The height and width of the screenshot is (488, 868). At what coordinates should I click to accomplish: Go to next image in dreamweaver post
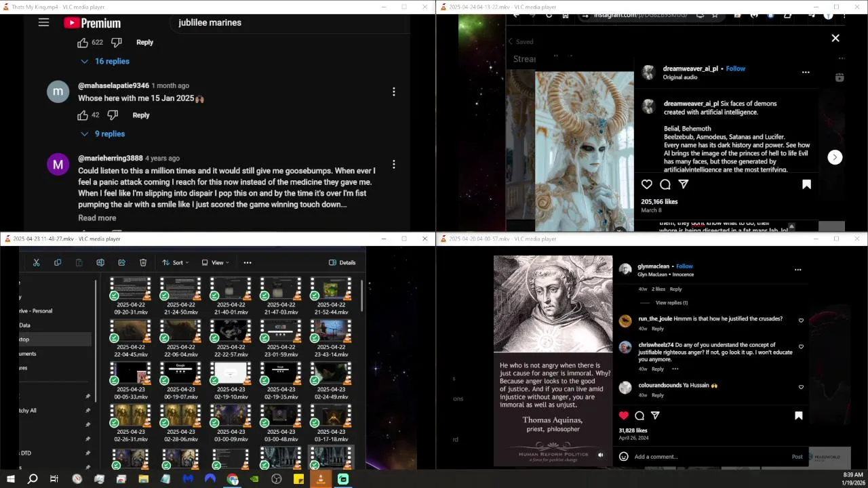pos(835,157)
